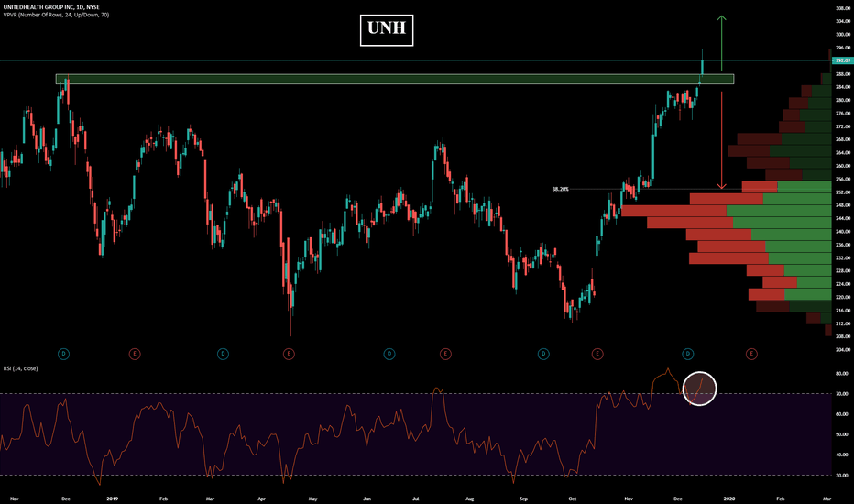The height and width of the screenshot is (504, 854).
Task: Click the 2019 label on time axis
Action: [112, 499]
